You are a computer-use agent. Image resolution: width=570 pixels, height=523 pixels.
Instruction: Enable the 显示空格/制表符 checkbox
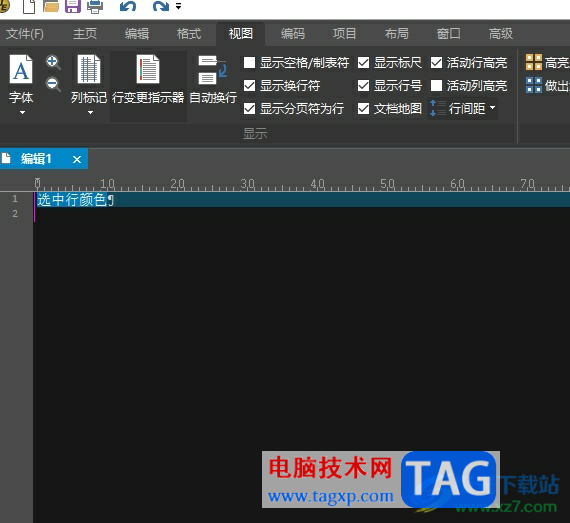(x=249, y=63)
